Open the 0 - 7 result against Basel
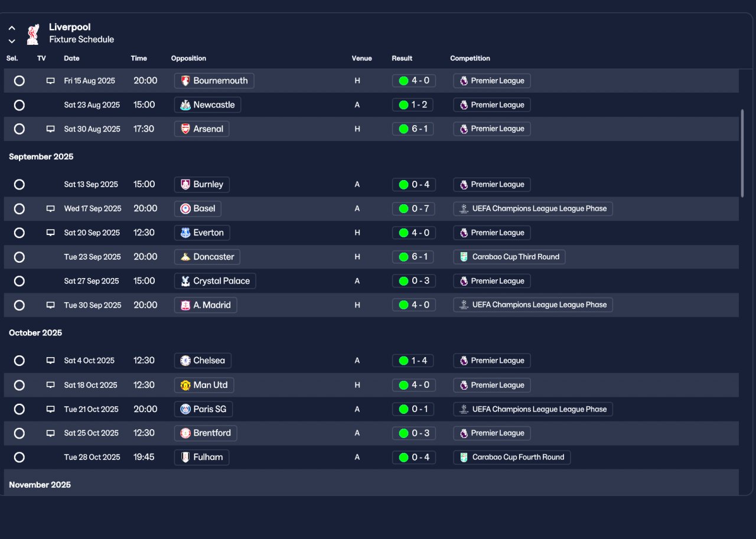Viewport: 756px width, 539px height. [414, 208]
